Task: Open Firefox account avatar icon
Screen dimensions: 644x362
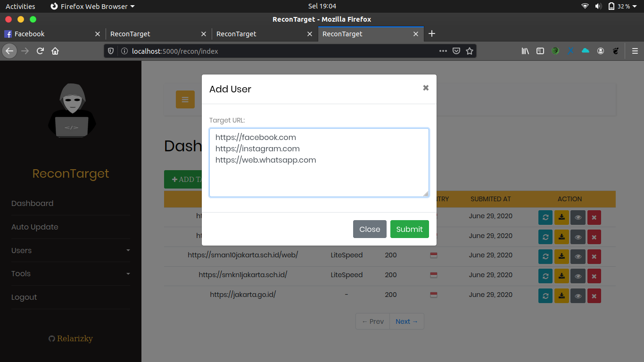Action: pos(601,51)
